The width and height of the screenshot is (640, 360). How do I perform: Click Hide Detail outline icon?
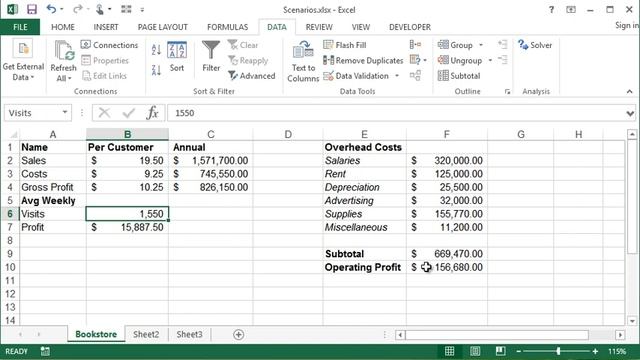click(x=502, y=60)
